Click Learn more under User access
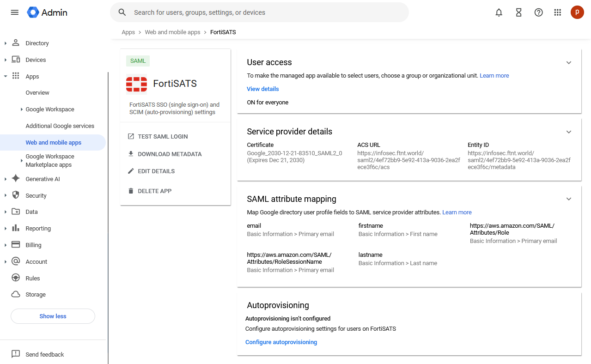591x364 pixels. 494,76
